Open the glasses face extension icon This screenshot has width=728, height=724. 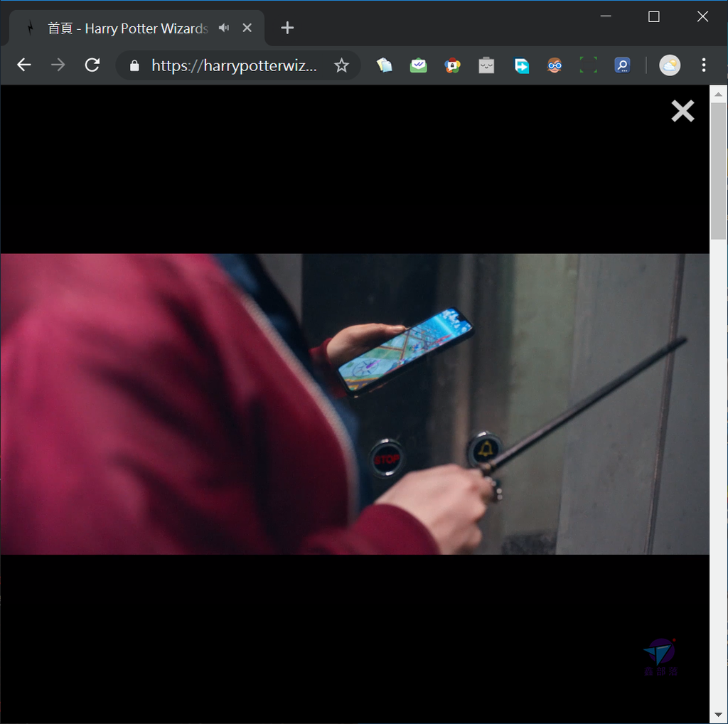(555, 65)
